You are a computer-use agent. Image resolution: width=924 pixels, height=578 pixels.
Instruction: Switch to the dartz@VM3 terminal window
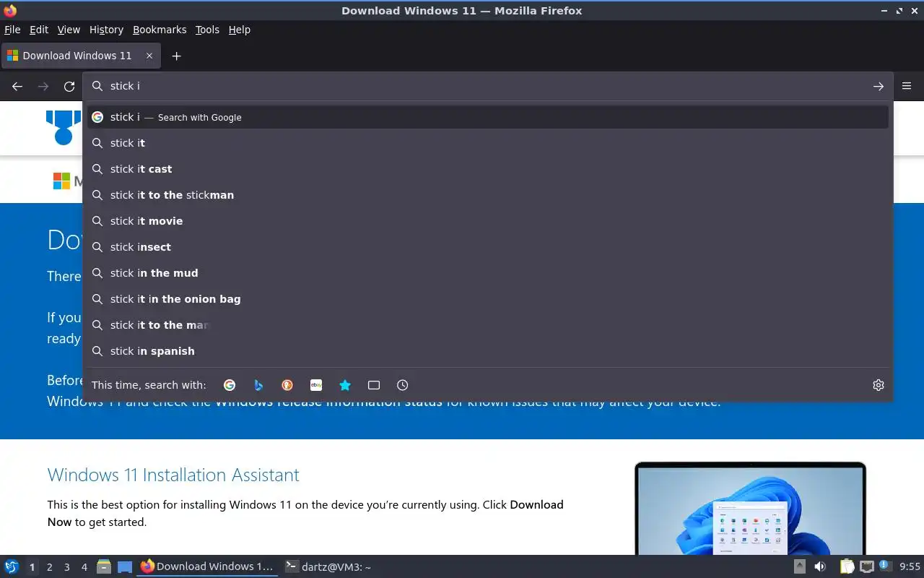[x=328, y=567]
